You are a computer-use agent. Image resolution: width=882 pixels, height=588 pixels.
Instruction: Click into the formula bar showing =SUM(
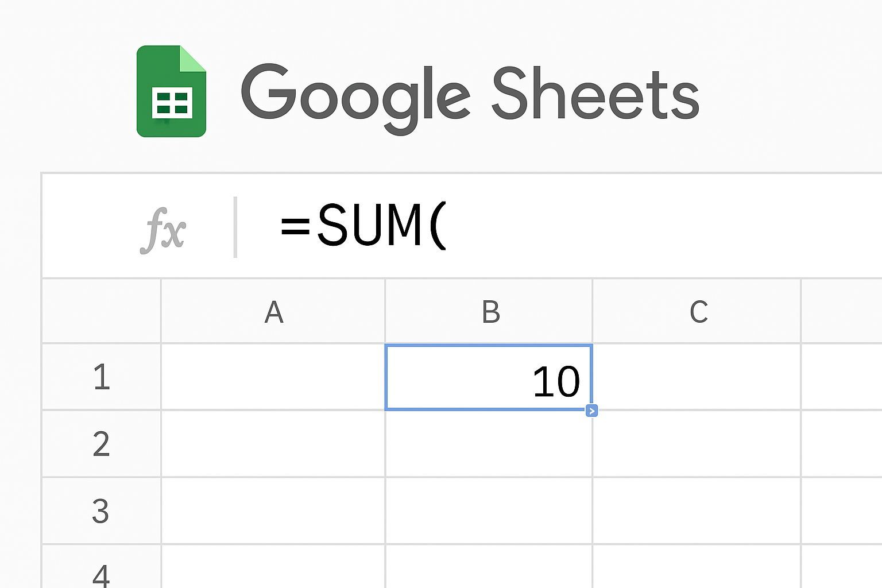coord(517,226)
